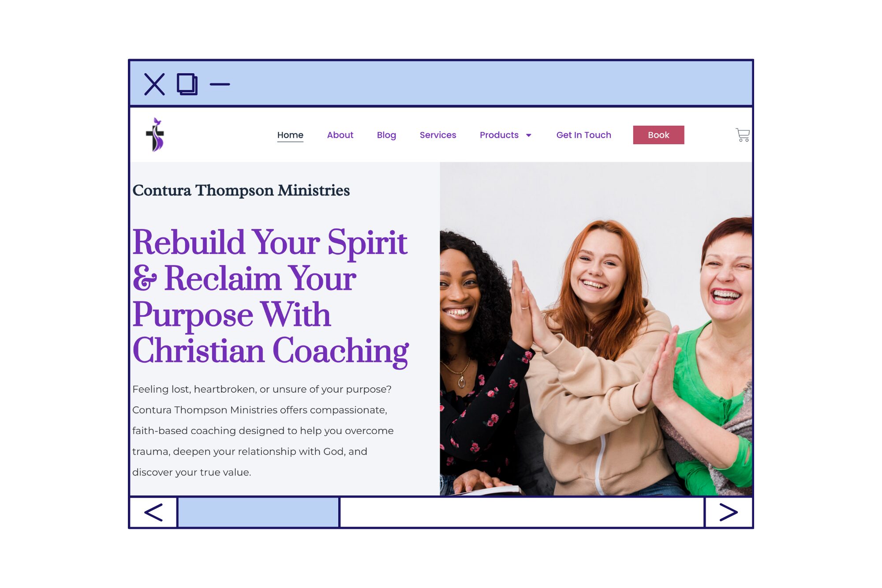Click the blue horizontal scrollbar thumb
The image size is (882, 588).
(x=258, y=512)
